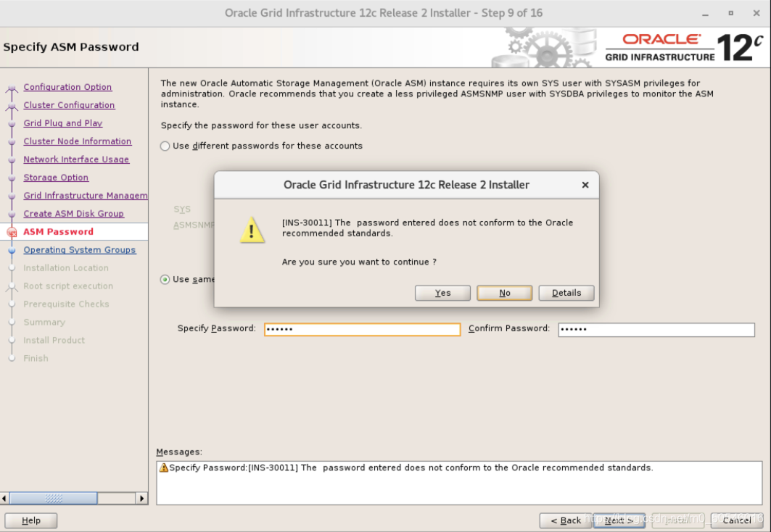
Task: Click the Summary step text
Action: (44, 323)
